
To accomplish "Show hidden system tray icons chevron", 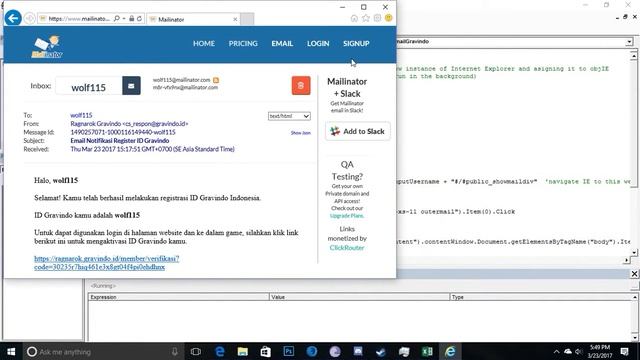I will point(556,351).
